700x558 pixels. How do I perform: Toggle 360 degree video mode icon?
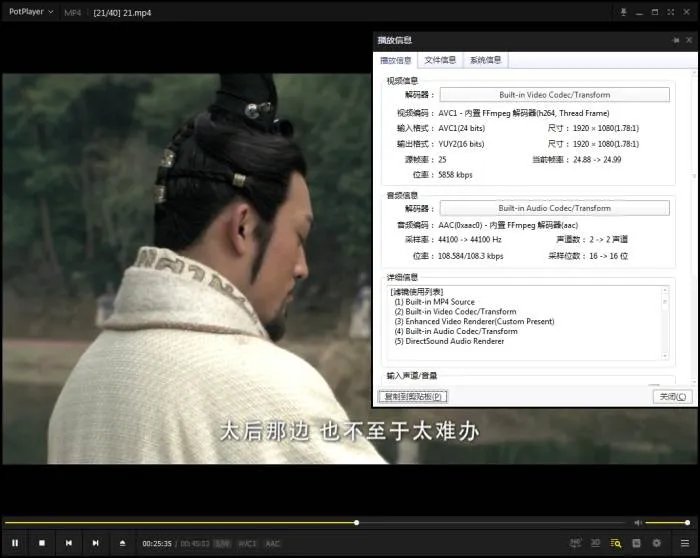point(575,543)
